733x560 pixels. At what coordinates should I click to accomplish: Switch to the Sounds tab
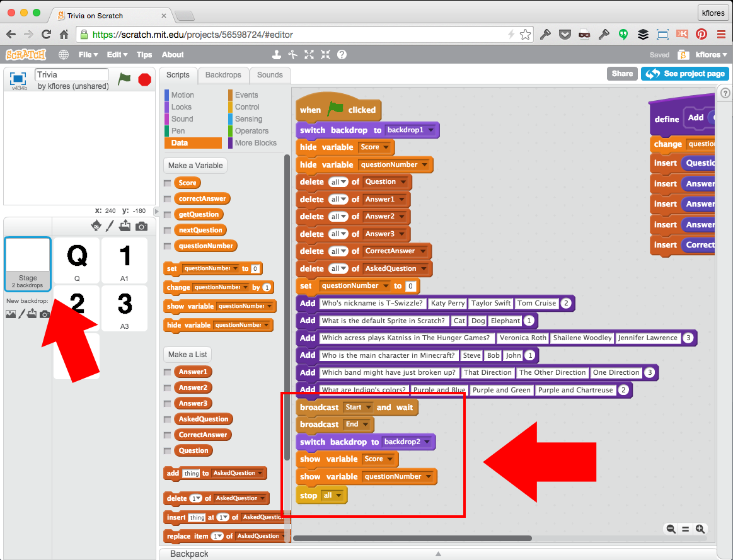coord(270,75)
